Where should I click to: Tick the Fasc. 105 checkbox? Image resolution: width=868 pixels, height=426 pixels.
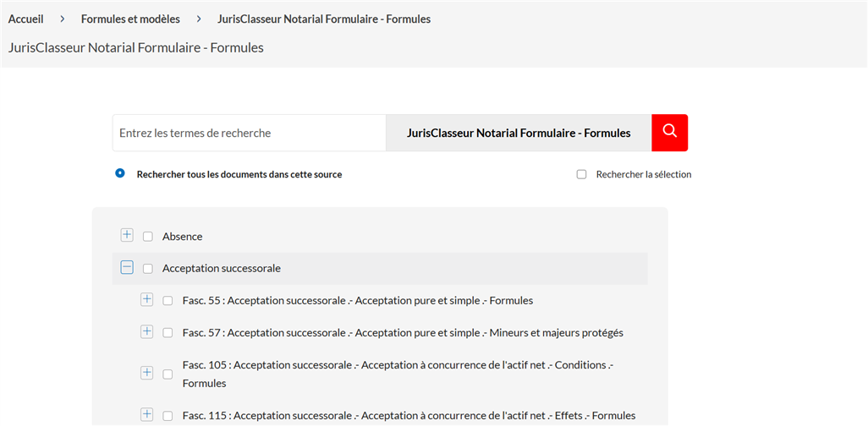168,374
